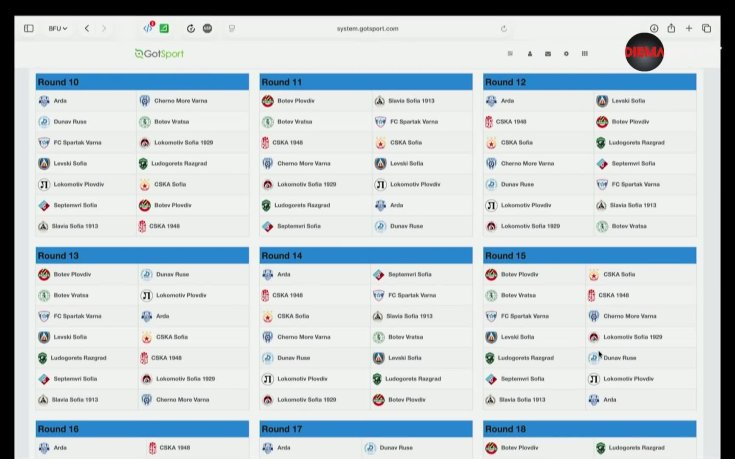Click Lokomotiv Plovdiv in Round 13
Image resolution: width=735 pixels, height=459 pixels.
(181, 295)
